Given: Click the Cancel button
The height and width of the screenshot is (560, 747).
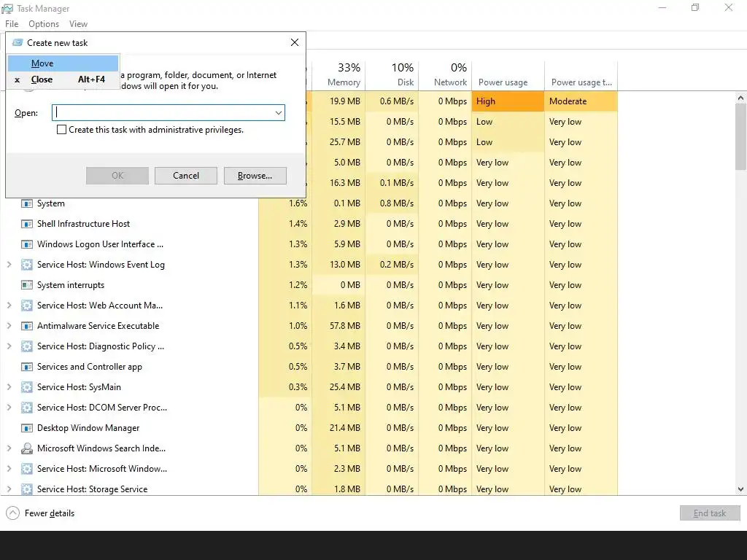Looking at the screenshot, I should (186, 176).
